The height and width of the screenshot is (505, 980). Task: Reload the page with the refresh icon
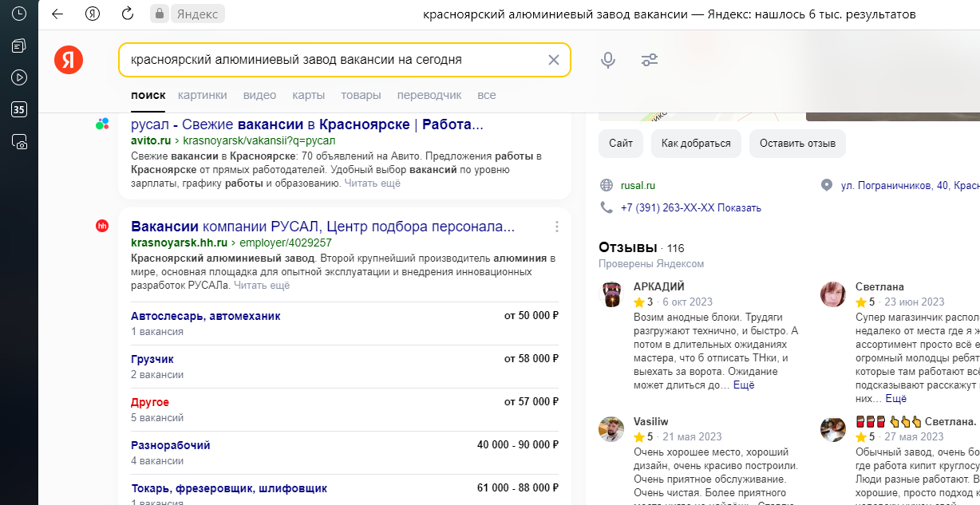(x=128, y=14)
